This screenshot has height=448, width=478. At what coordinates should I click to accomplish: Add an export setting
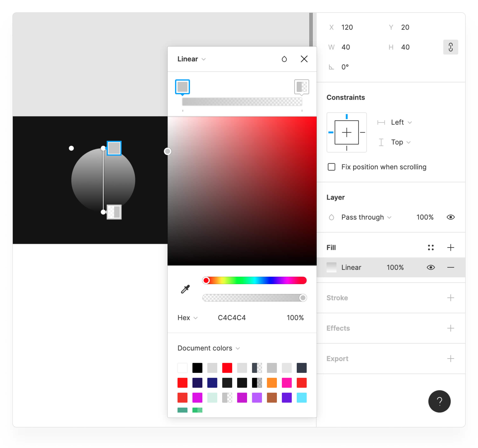pos(450,358)
